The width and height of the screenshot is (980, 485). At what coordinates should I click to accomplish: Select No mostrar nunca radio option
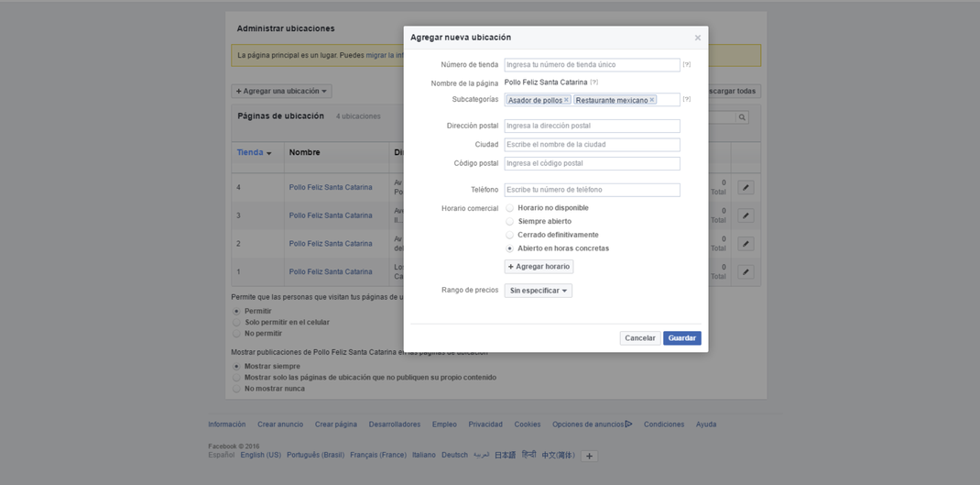pos(236,389)
